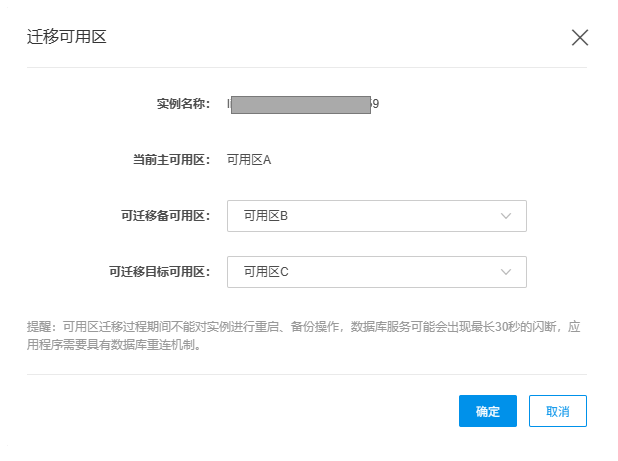Click the chevron arrow beside 可用区B
This screenshot has height=461, width=618.
coord(506,216)
